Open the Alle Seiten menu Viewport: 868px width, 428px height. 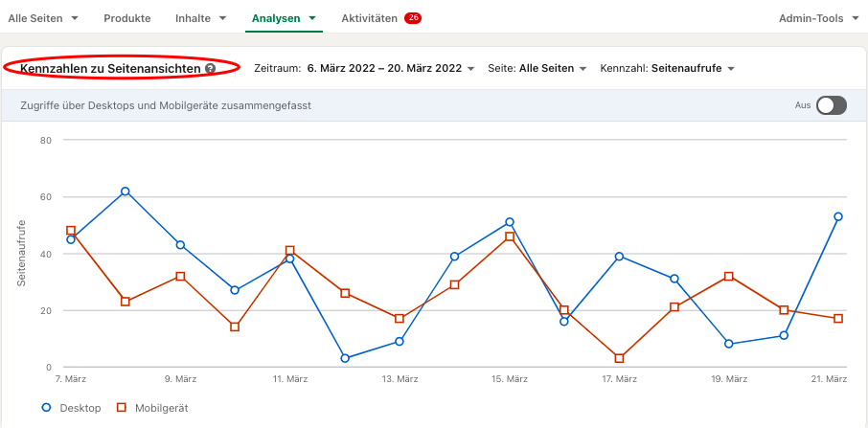tap(43, 18)
